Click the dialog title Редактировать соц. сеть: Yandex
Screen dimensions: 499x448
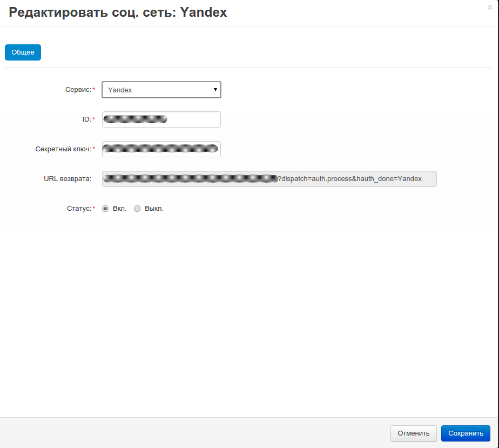(x=118, y=13)
